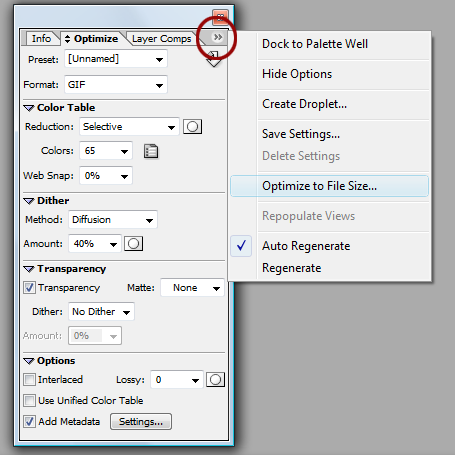Viewport: 455px width, 455px height.
Task: Click the Dither amount channel mask icon
Action: click(134, 244)
